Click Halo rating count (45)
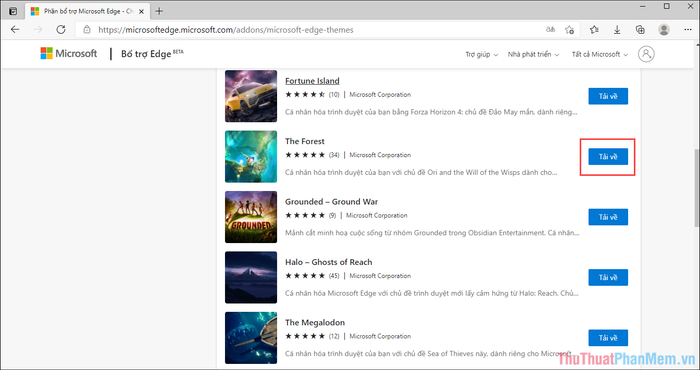The image size is (700, 370). click(334, 276)
